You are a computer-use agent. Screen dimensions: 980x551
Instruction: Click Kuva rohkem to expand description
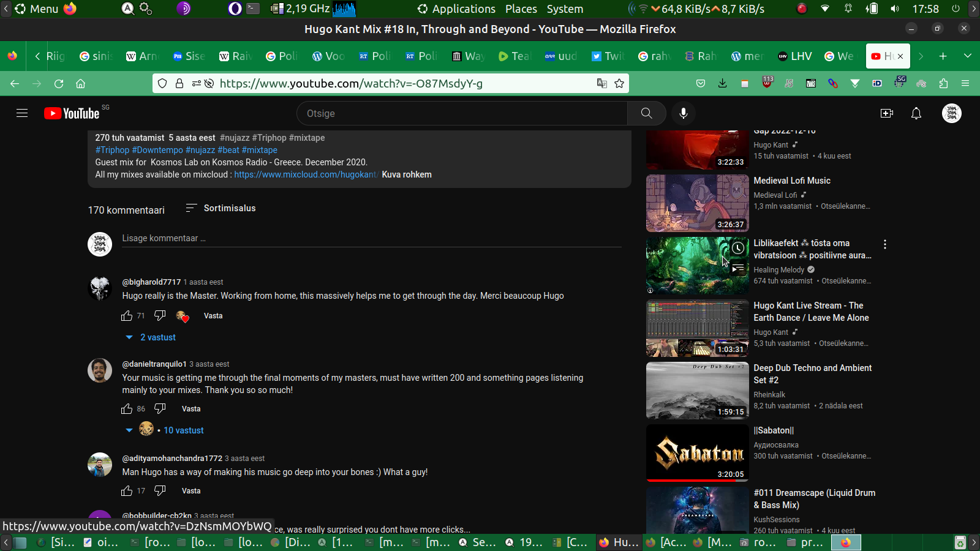(x=407, y=174)
